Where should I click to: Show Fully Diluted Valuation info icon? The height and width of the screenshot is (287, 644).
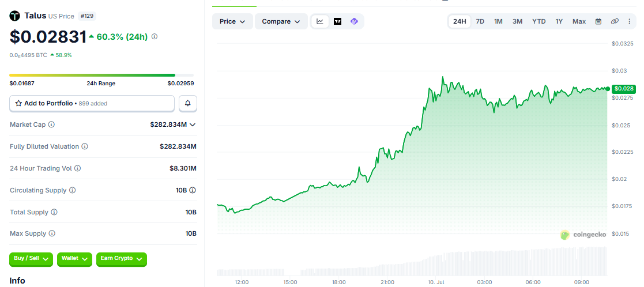85,146
